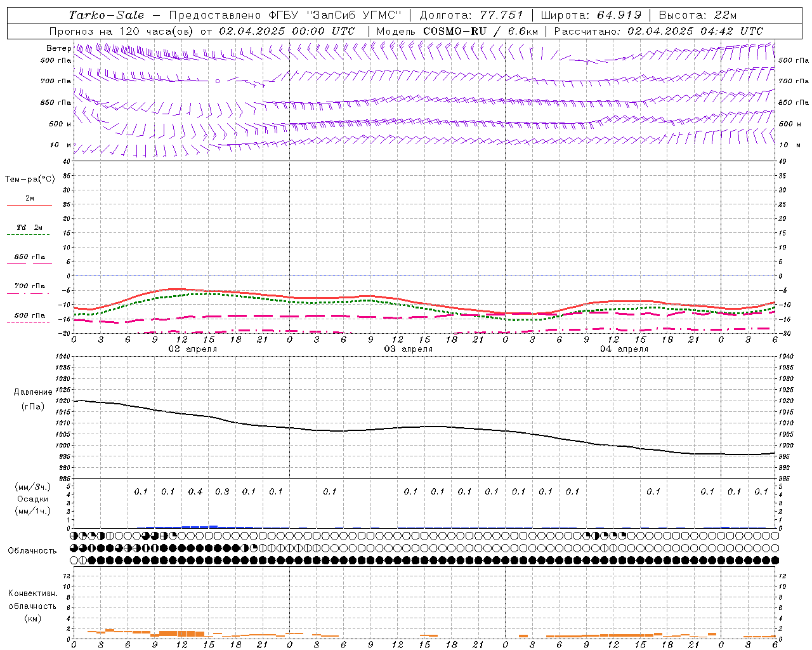
Task: Click the Осадки panel label
Action: (x=33, y=499)
